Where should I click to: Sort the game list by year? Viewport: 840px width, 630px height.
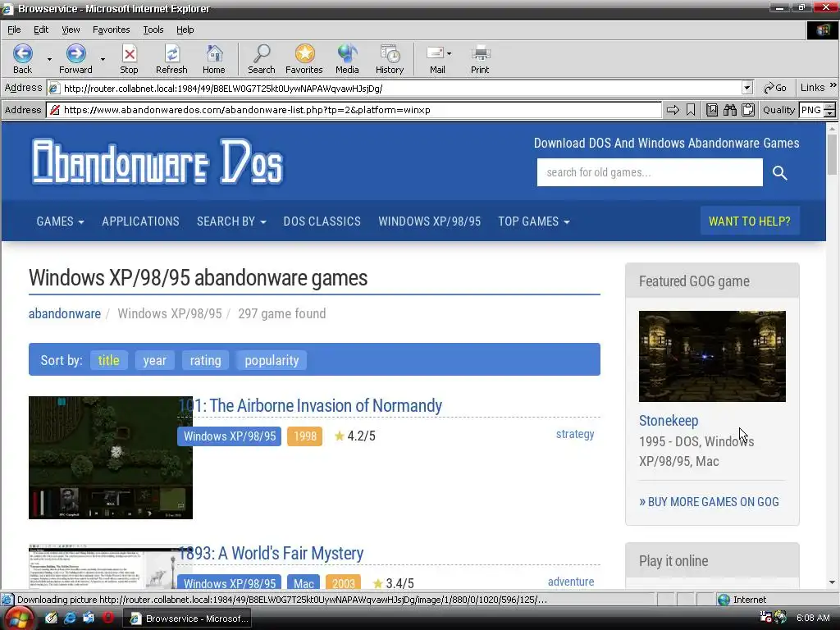(155, 360)
